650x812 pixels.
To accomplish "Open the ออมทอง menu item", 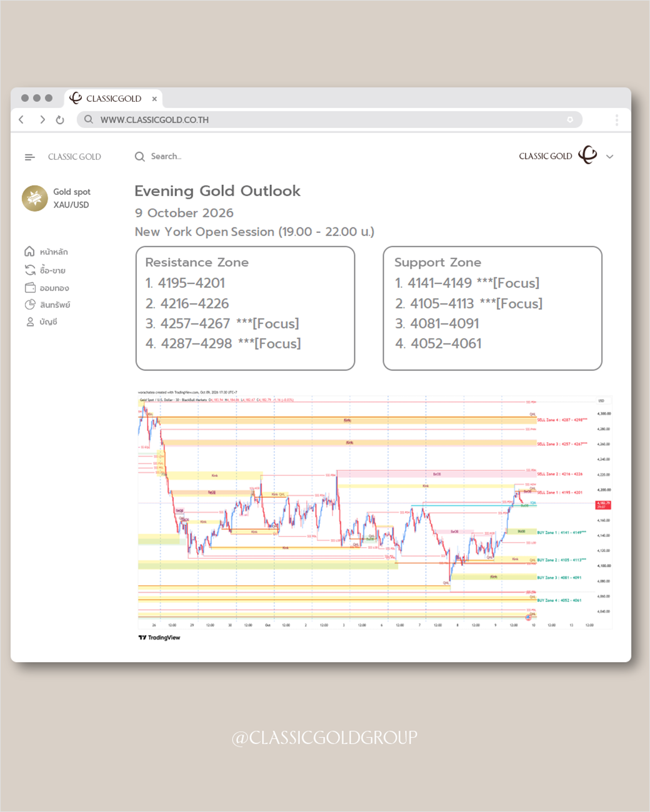I will 47,288.
